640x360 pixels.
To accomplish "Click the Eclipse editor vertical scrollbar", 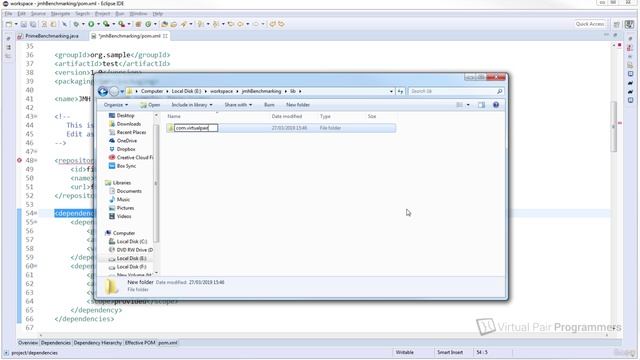I will pyautogui.click(x=613, y=127).
